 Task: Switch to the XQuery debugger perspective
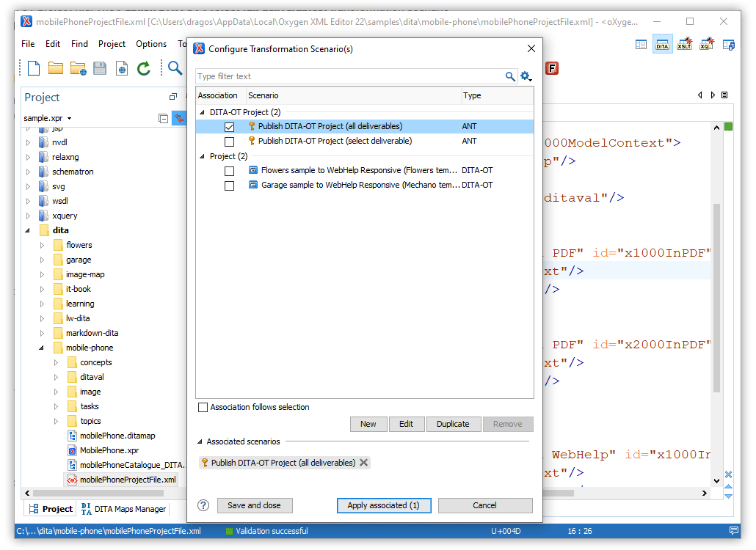(x=706, y=44)
